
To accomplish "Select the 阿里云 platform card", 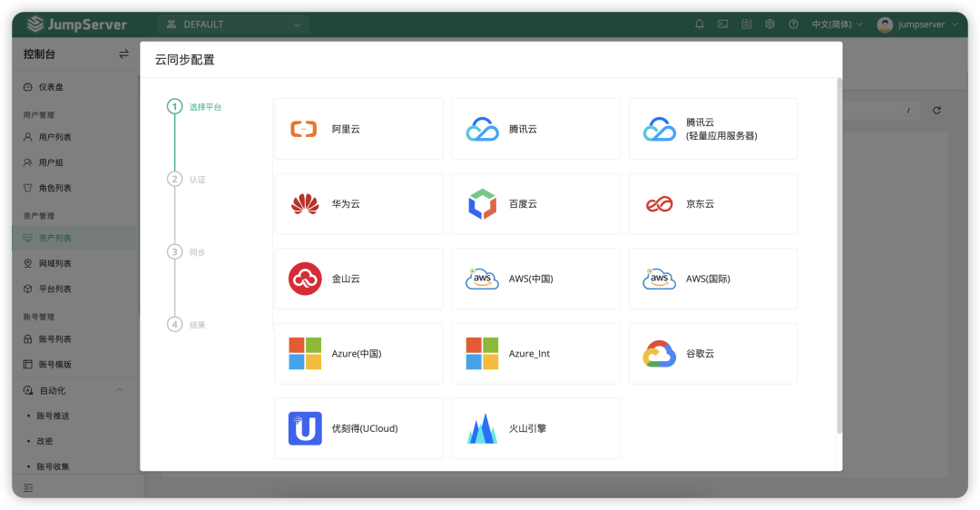I will tap(358, 129).
